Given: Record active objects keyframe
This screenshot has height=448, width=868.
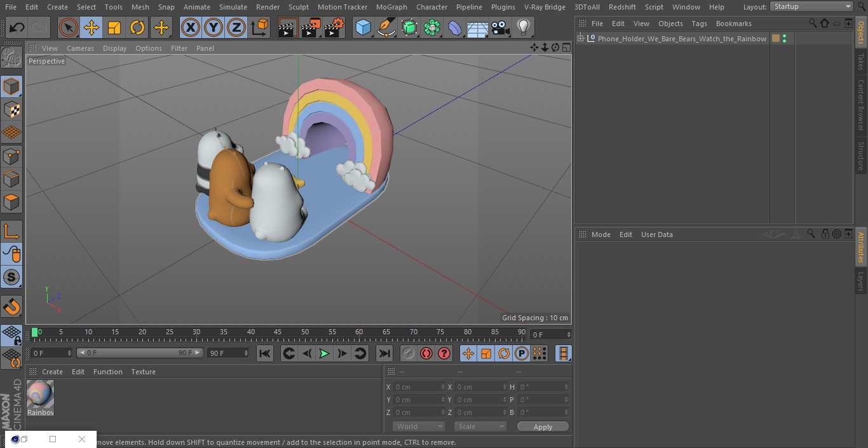Looking at the screenshot, I should pyautogui.click(x=409, y=353).
